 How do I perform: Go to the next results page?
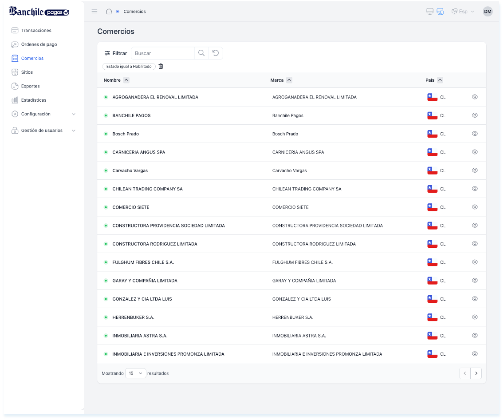(x=476, y=373)
